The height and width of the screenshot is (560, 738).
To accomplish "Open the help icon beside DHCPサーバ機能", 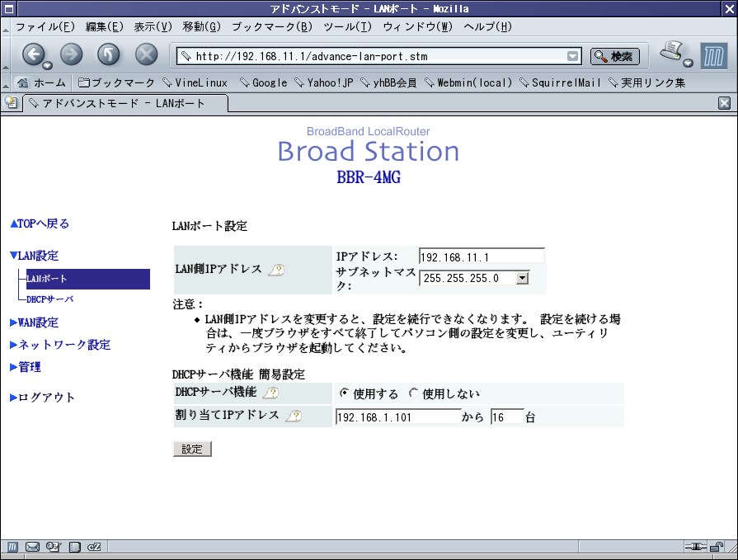I will pos(271,393).
